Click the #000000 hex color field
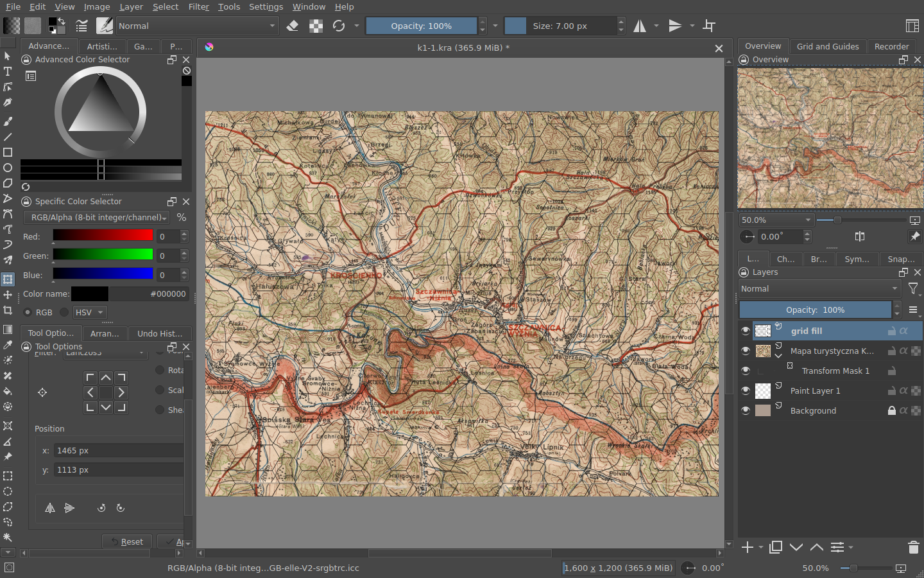The width and height of the screenshot is (924, 578). click(149, 293)
